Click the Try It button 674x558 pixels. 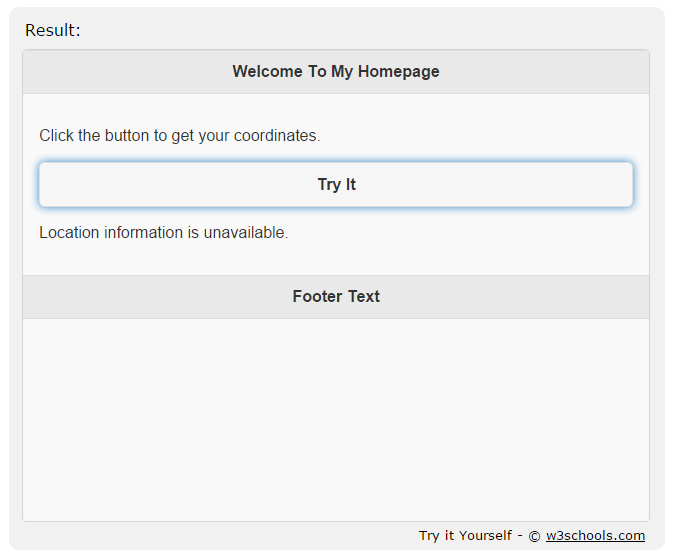coord(336,184)
